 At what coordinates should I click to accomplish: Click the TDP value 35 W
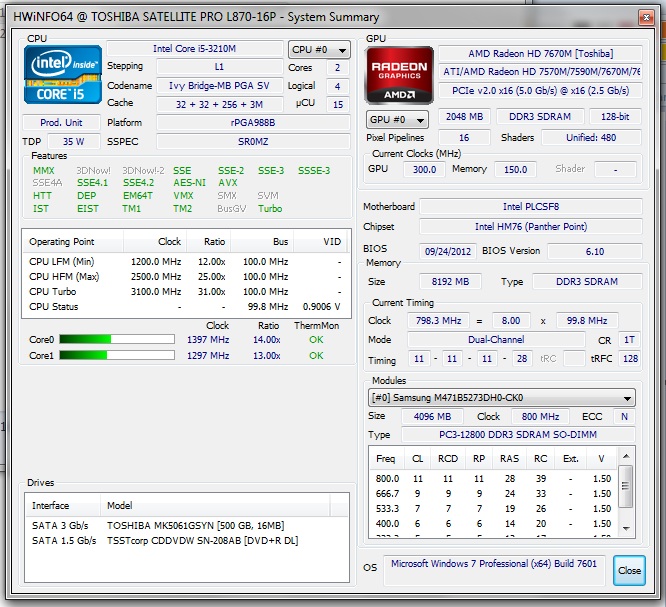click(x=74, y=141)
